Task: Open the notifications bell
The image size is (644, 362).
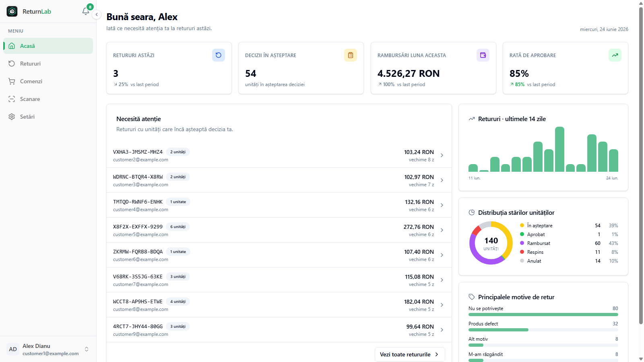Action: pos(86,11)
